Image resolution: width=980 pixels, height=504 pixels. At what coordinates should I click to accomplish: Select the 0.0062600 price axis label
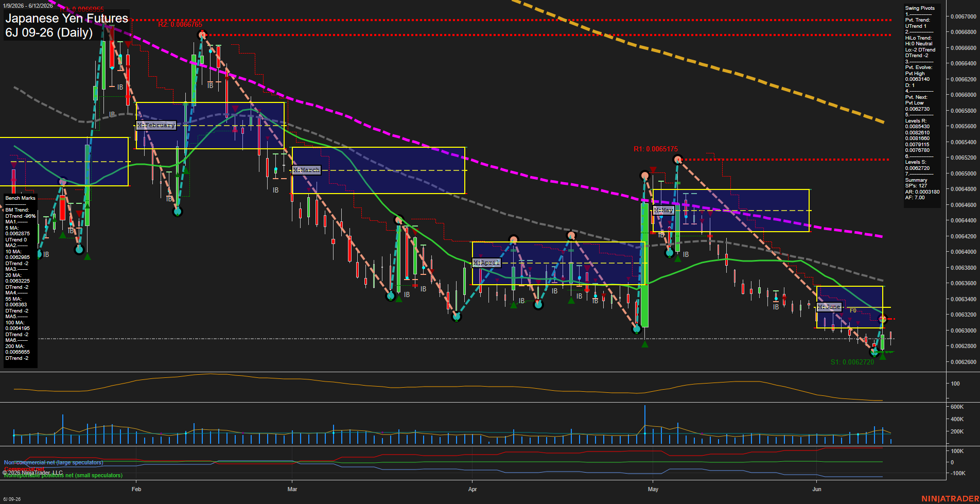point(963,362)
